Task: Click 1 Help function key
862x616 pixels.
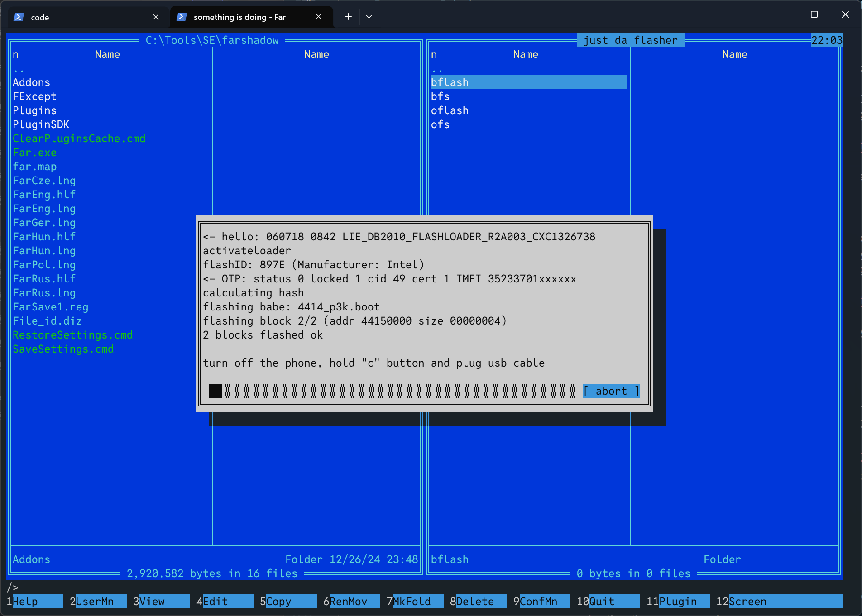Action: [x=35, y=602]
